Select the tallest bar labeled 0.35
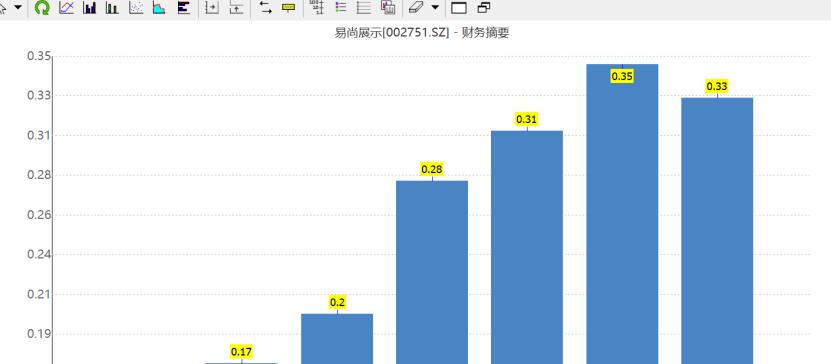 coord(622,214)
